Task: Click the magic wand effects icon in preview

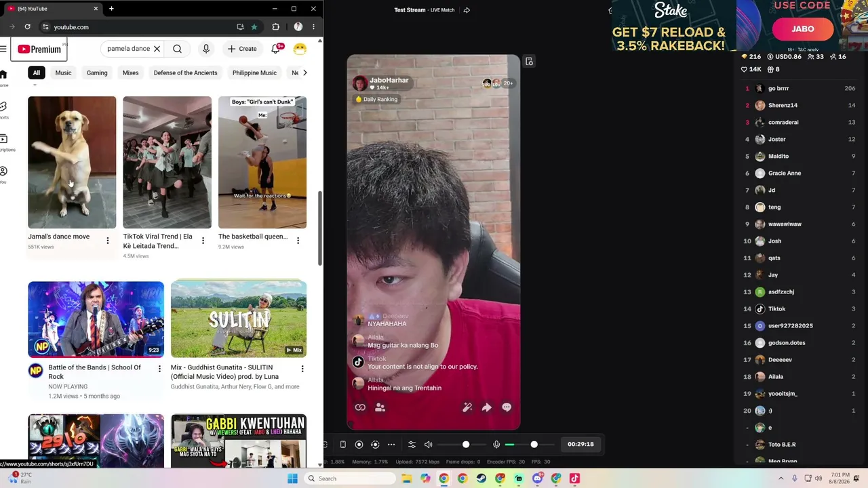Action: [x=467, y=407]
